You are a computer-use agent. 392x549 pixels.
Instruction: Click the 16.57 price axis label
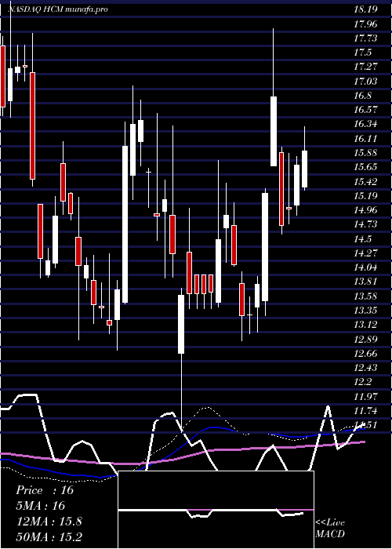click(x=366, y=110)
